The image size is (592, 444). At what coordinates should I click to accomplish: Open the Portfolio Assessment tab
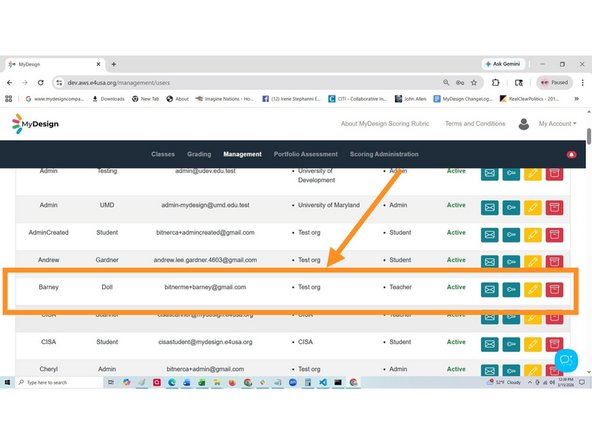305,154
